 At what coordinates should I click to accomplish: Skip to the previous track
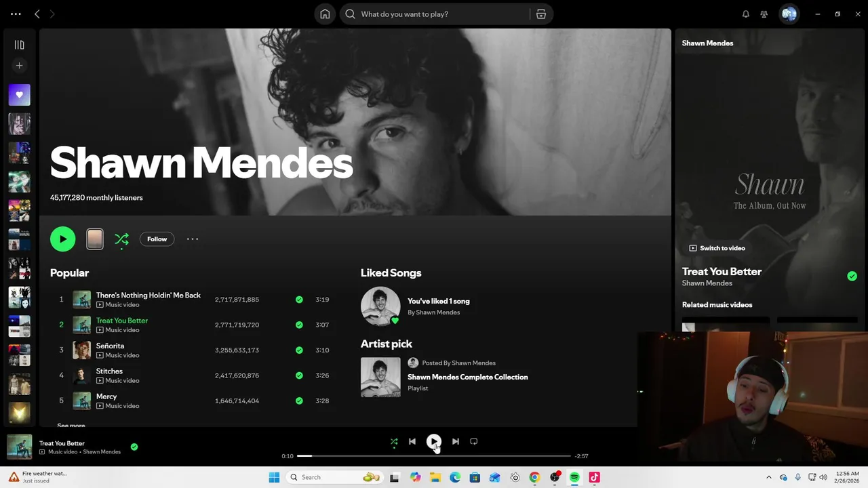pos(412,441)
